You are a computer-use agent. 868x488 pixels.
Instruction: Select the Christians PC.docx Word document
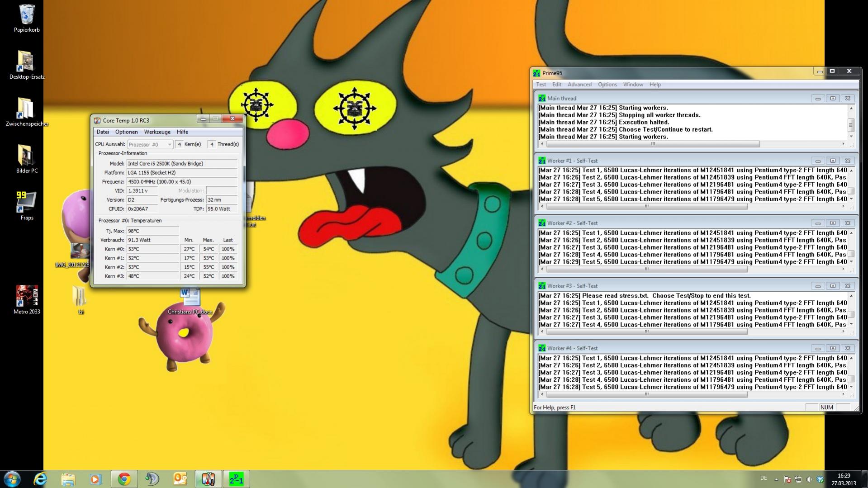(x=190, y=301)
